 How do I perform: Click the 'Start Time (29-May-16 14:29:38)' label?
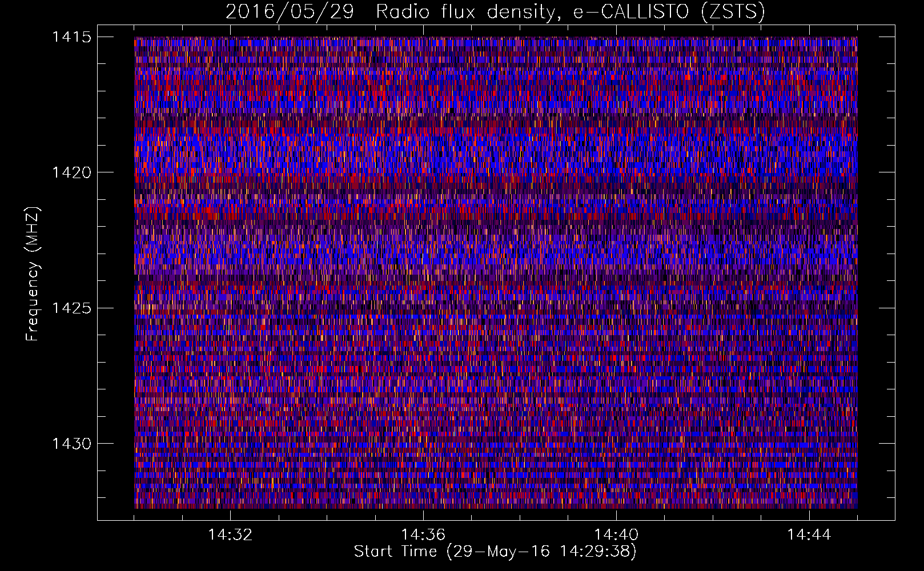[x=495, y=552]
